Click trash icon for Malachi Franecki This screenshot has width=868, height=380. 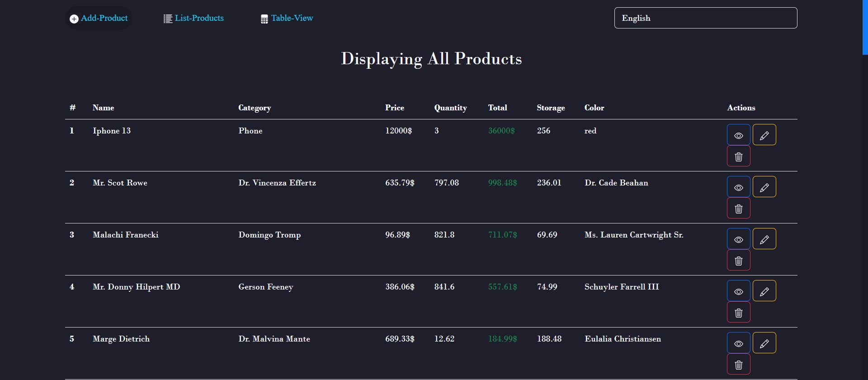click(738, 260)
